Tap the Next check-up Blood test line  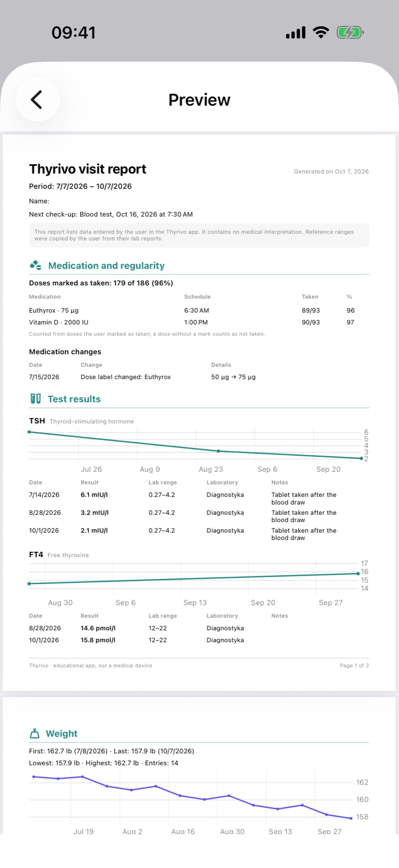111,214
